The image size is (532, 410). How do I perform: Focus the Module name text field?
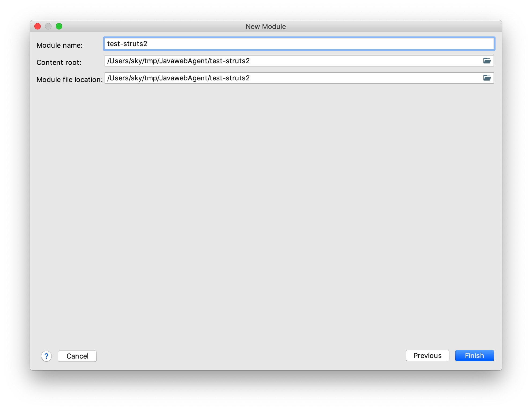tap(299, 44)
